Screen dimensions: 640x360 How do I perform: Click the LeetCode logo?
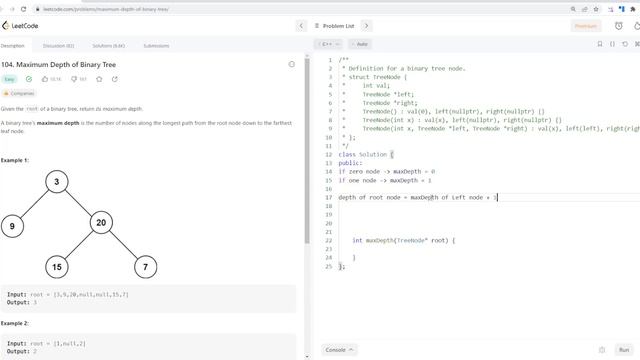(20, 26)
